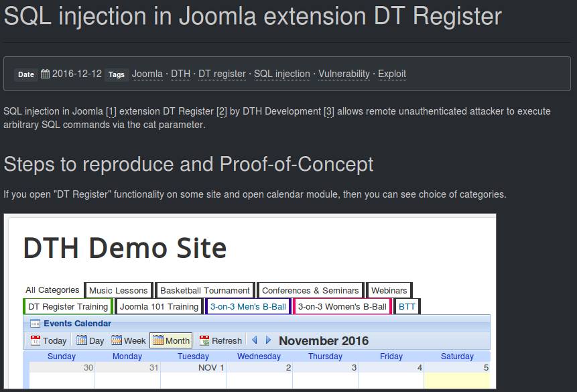Open the Vulnerability tag link
577x392 pixels.
click(344, 74)
